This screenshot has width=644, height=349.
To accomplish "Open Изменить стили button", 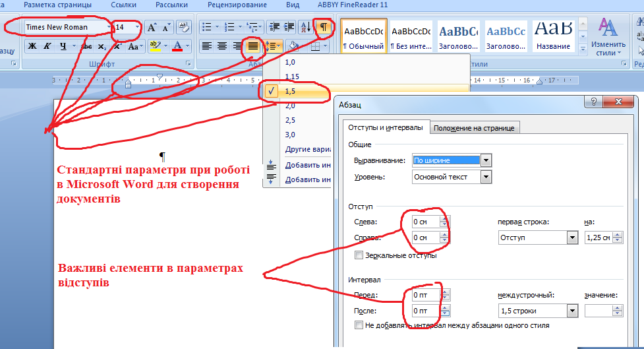I will pyautogui.click(x=608, y=37).
